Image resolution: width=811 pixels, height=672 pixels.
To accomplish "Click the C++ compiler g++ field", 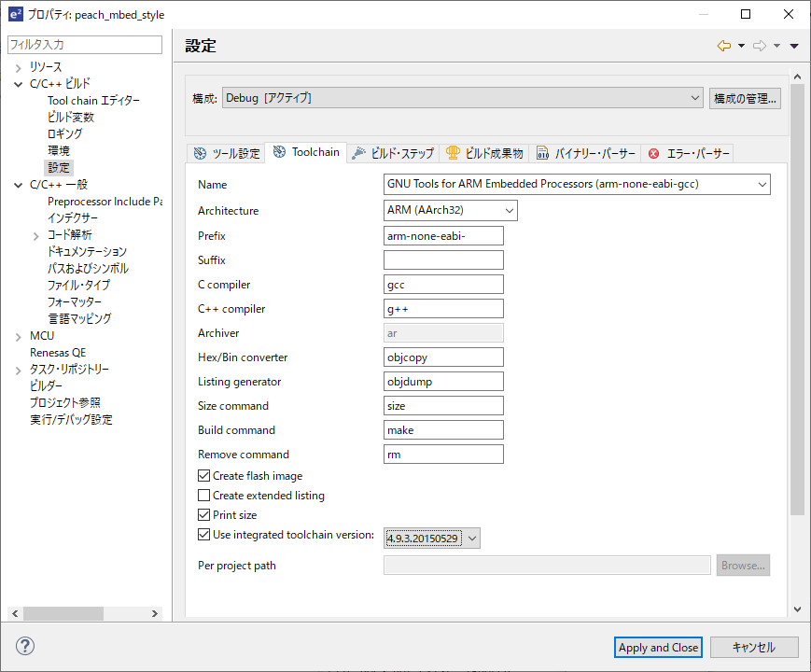I will click(443, 309).
